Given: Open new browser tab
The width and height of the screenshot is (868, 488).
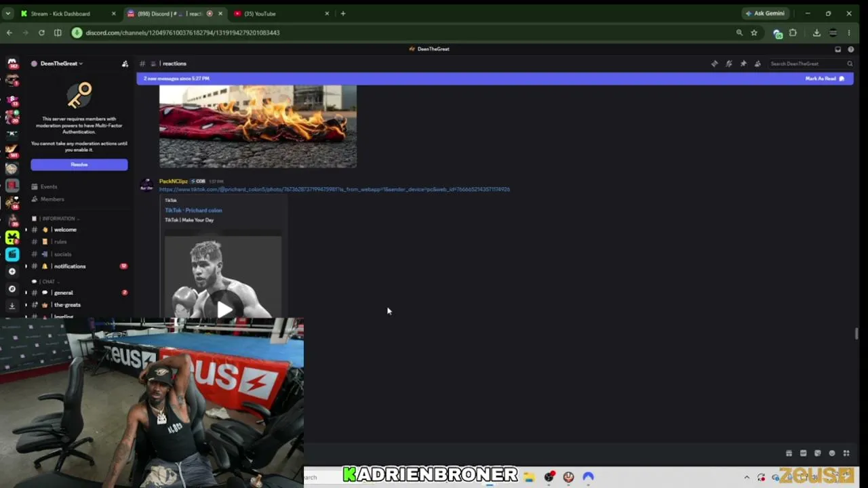Looking at the screenshot, I should 343,14.
